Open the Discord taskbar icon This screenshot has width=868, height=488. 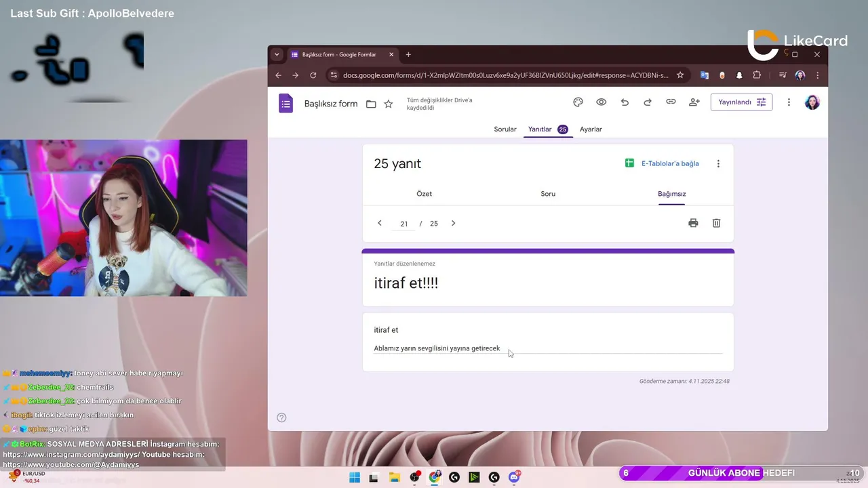tap(515, 477)
